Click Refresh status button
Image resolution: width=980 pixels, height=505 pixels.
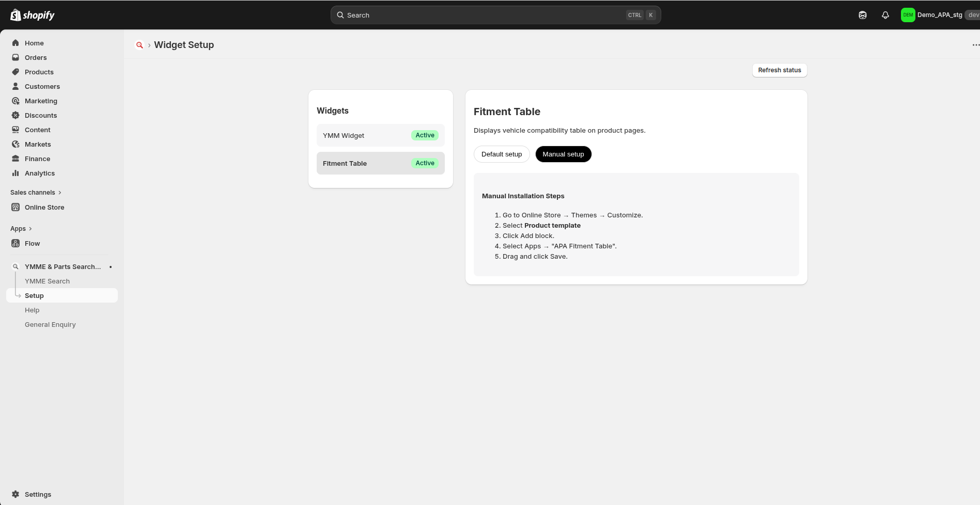[780, 70]
